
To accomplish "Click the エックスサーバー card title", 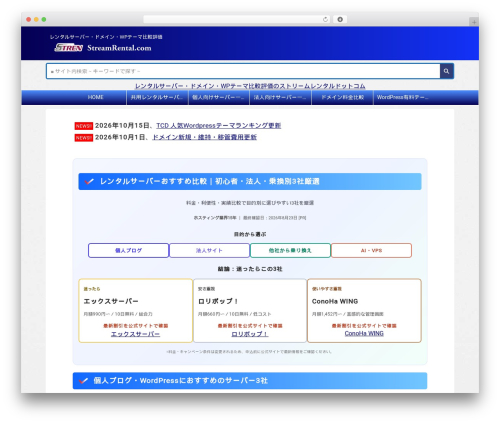I will [111, 301].
